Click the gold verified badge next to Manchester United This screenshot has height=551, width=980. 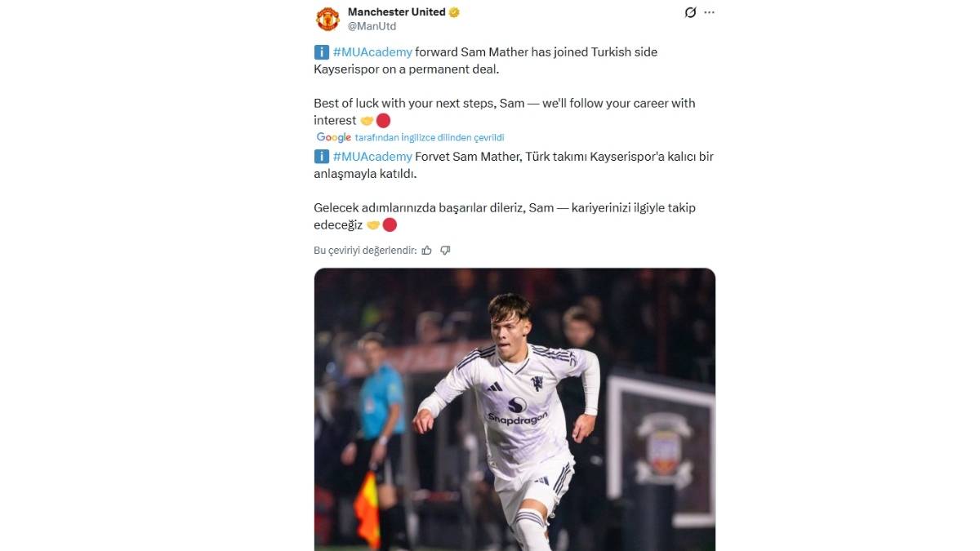tap(454, 11)
